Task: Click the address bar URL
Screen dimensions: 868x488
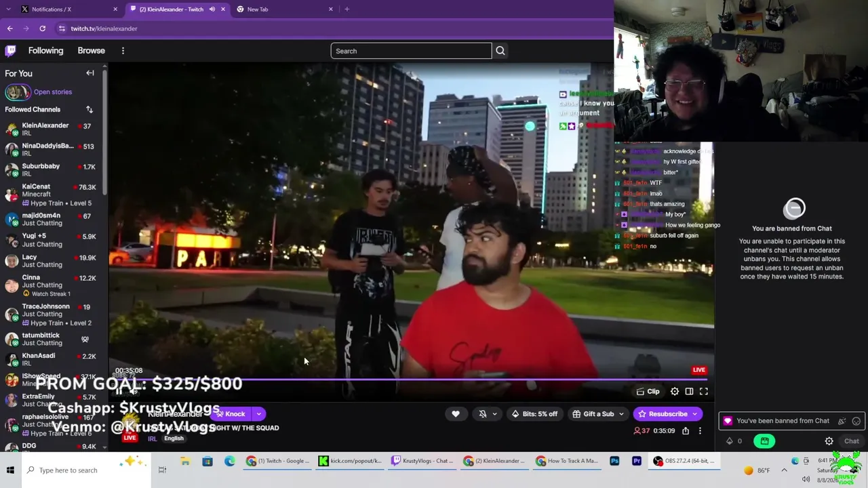Action: [104, 28]
